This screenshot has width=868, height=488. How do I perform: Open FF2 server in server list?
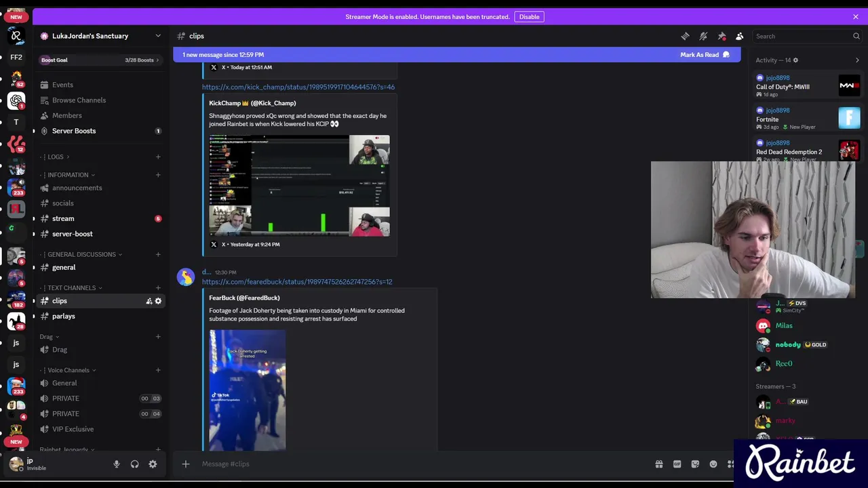pyautogui.click(x=16, y=58)
